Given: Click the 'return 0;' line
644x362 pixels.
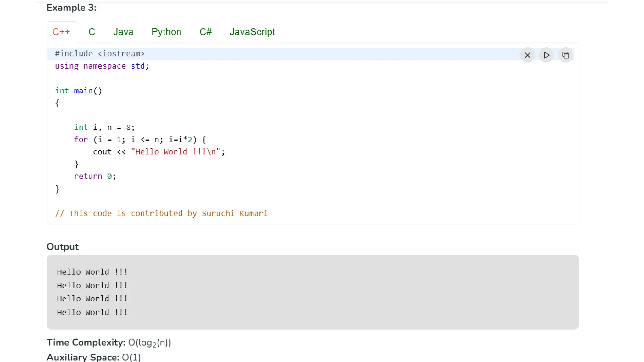Looking at the screenshot, I should click(x=95, y=176).
